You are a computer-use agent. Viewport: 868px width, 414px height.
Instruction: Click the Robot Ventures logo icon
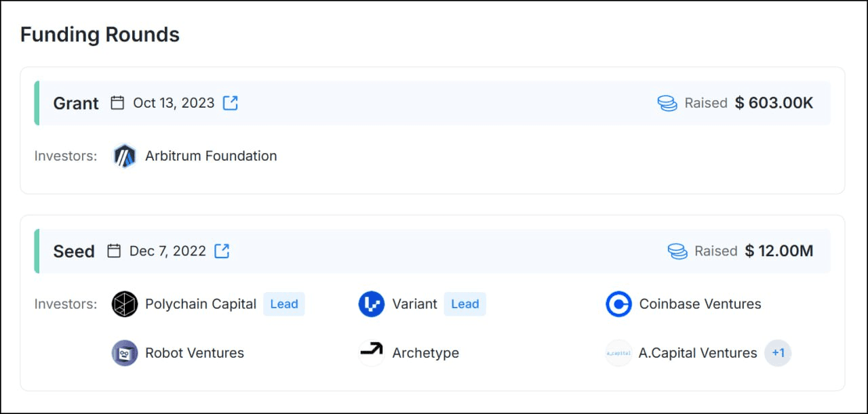click(x=125, y=353)
